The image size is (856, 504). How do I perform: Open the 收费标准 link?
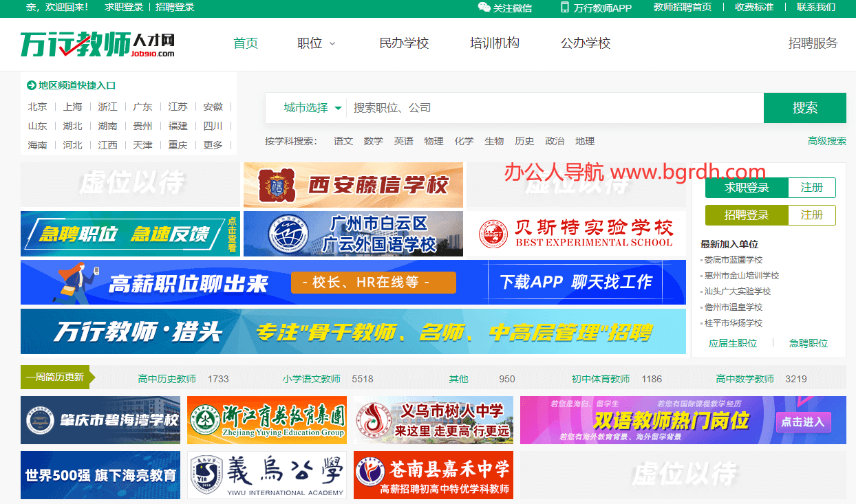754,8
